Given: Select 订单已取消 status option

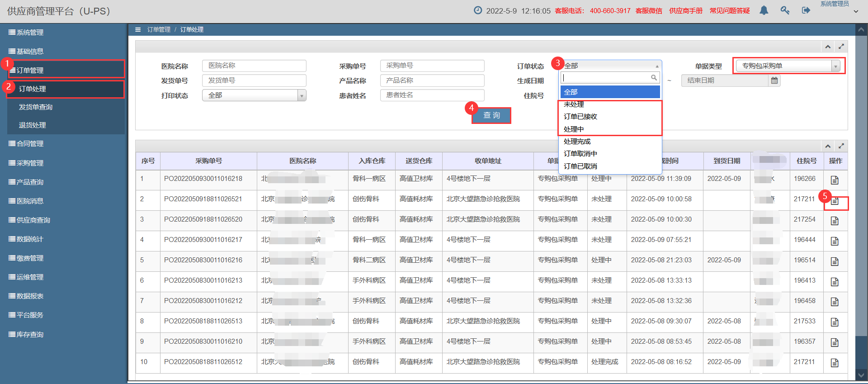Looking at the screenshot, I should pyautogui.click(x=610, y=166).
